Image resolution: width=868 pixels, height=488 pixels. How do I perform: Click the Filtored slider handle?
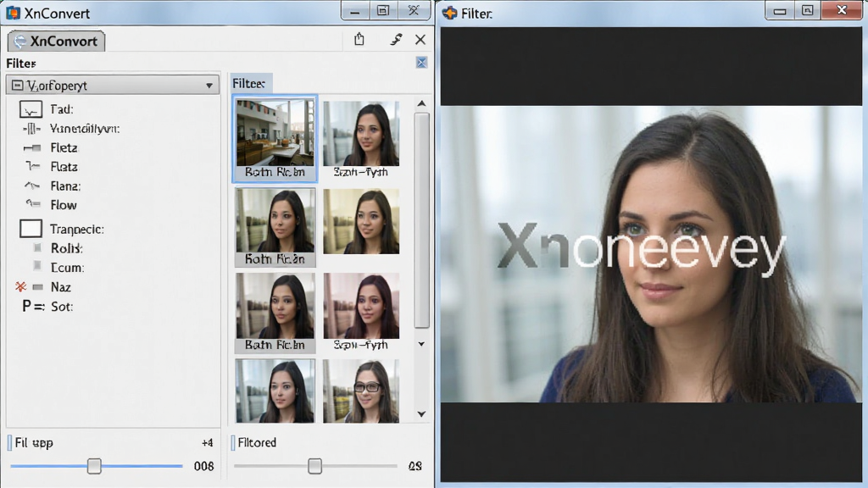coord(314,466)
